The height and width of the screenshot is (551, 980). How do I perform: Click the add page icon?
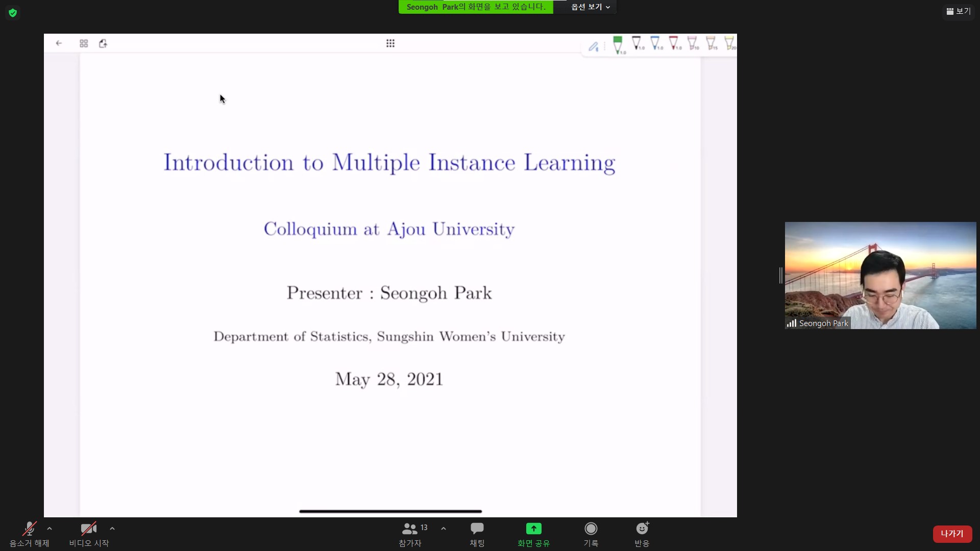103,43
